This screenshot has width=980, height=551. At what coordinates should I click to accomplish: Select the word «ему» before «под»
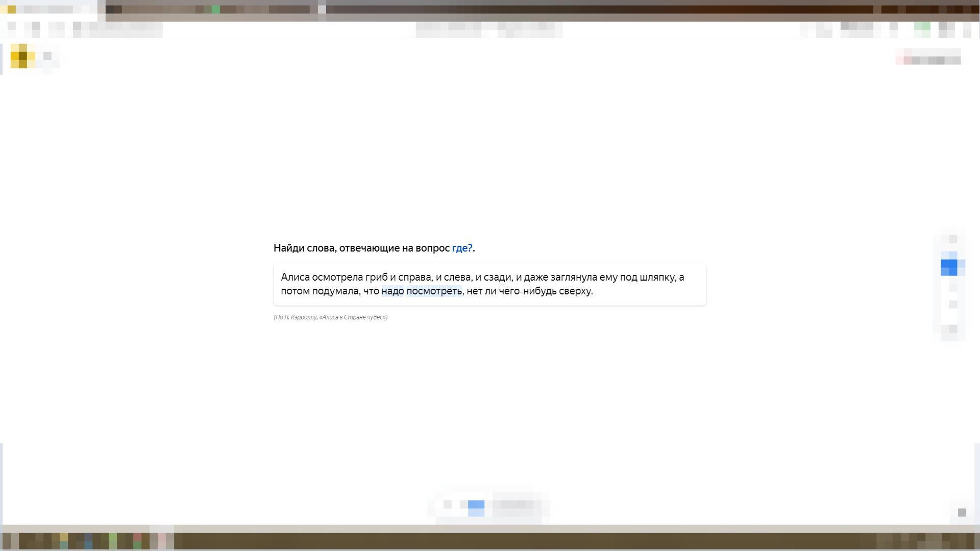tap(608, 278)
